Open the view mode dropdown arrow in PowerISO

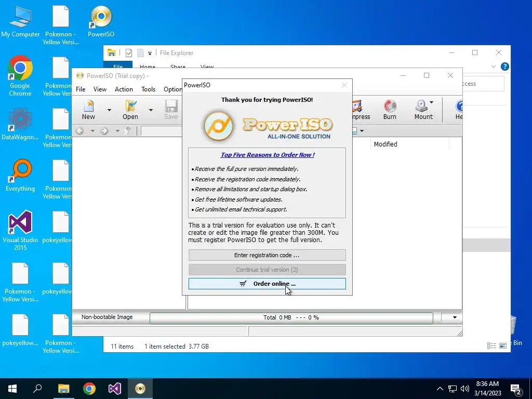[362, 130]
